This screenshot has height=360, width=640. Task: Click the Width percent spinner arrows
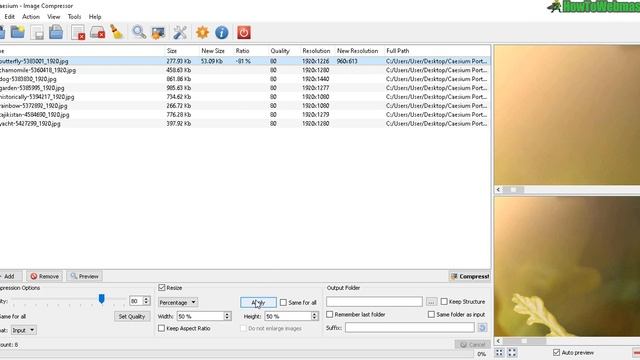tap(227, 316)
